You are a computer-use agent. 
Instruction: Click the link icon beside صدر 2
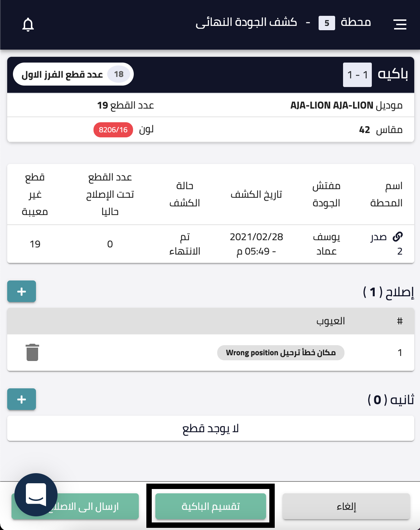pos(398,237)
